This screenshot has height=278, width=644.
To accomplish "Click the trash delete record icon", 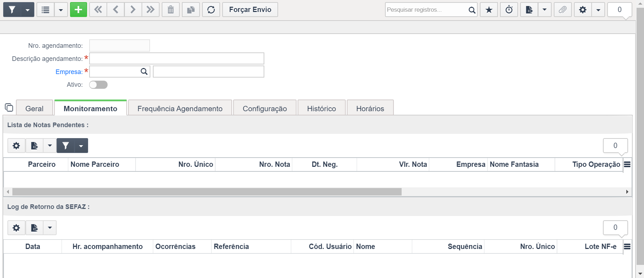I will [x=171, y=10].
